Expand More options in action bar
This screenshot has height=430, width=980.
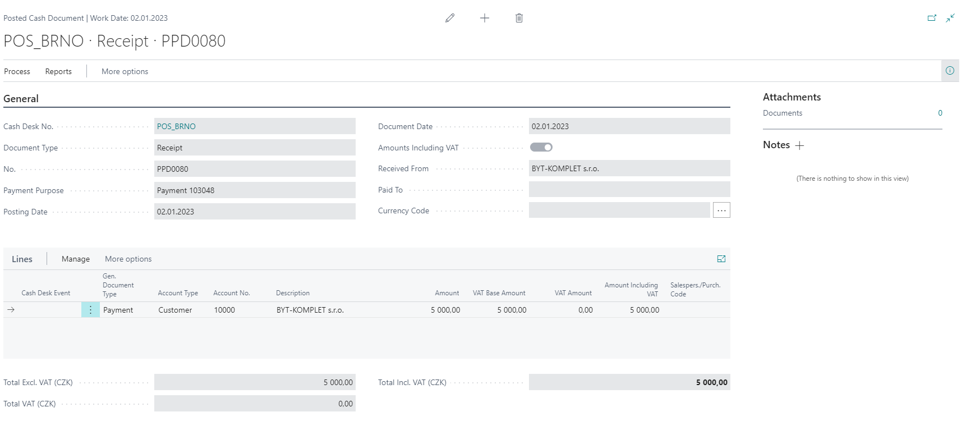pyautogui.click(x=125, y=71)
